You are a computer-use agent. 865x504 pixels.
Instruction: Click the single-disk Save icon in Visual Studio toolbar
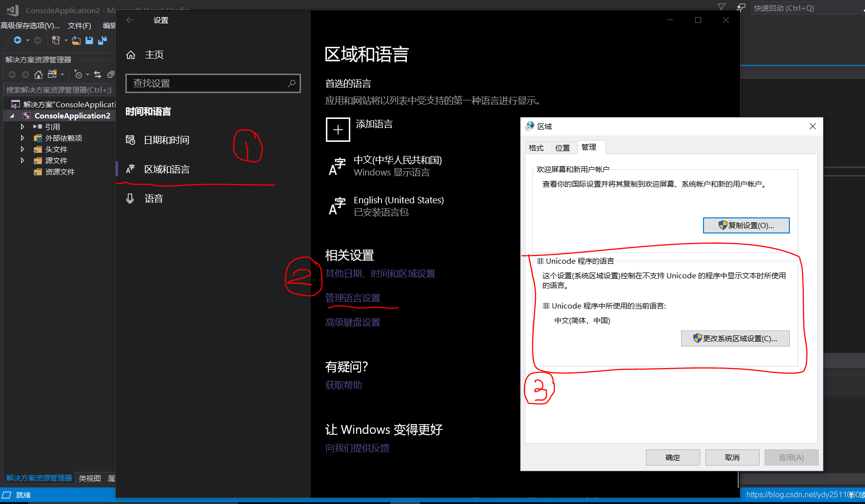pos(89,40)
